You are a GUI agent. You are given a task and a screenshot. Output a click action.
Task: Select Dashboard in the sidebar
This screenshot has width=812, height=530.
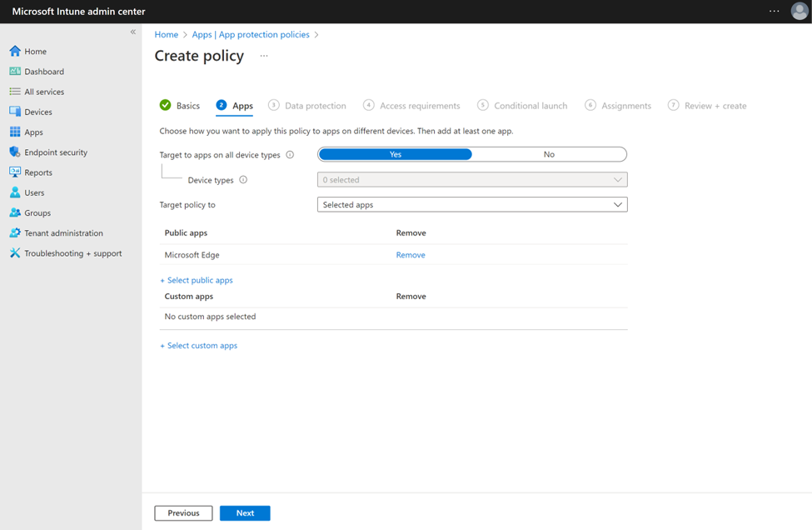47,71
